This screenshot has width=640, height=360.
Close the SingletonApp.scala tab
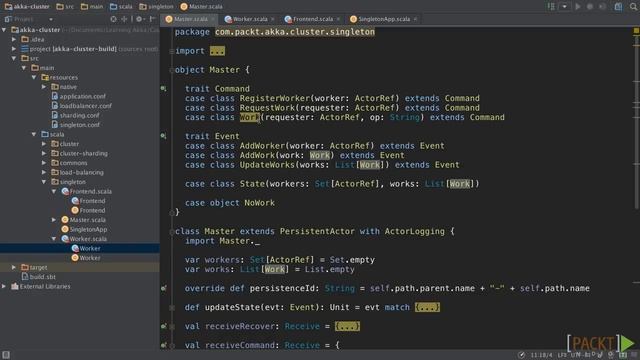415,19
